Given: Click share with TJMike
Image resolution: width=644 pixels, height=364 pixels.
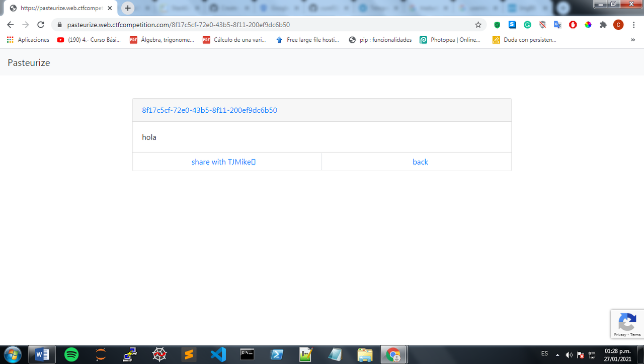Looking at the screenshot, I should click(224, 162).
